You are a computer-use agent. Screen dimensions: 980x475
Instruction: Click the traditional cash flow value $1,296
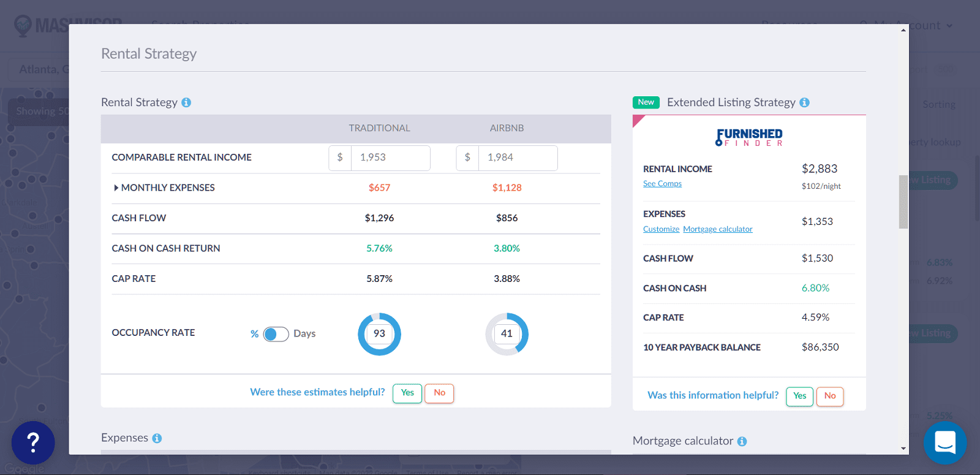pyautogui.click(x=379, y=218)
